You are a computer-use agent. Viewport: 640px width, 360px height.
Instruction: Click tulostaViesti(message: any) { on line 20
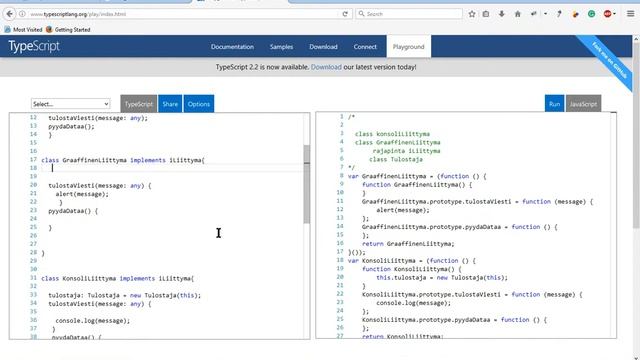coord(100,185)
